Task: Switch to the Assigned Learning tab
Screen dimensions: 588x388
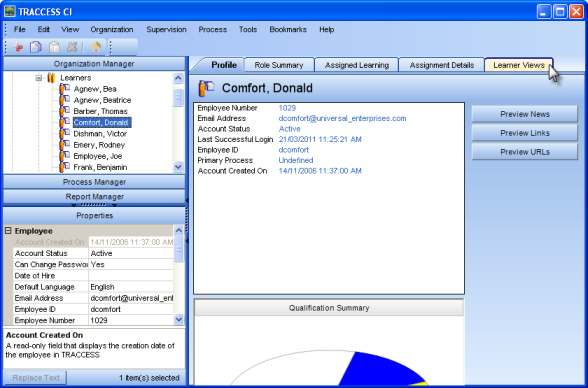Action: point(357,65)
